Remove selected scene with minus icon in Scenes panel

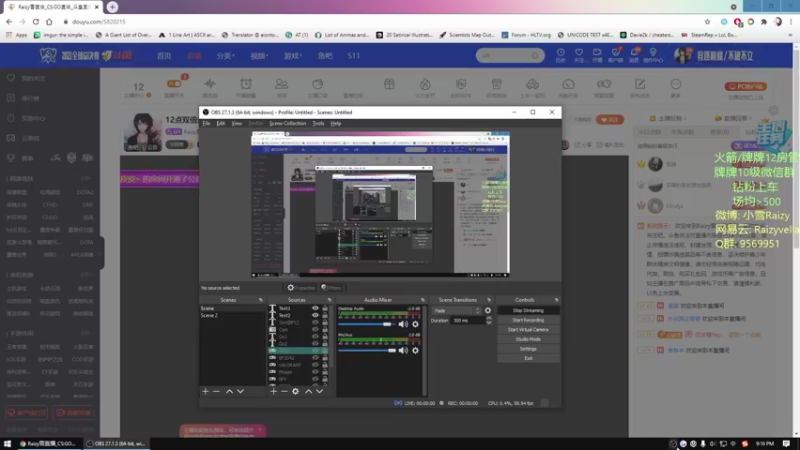click(x=216, y=391)
